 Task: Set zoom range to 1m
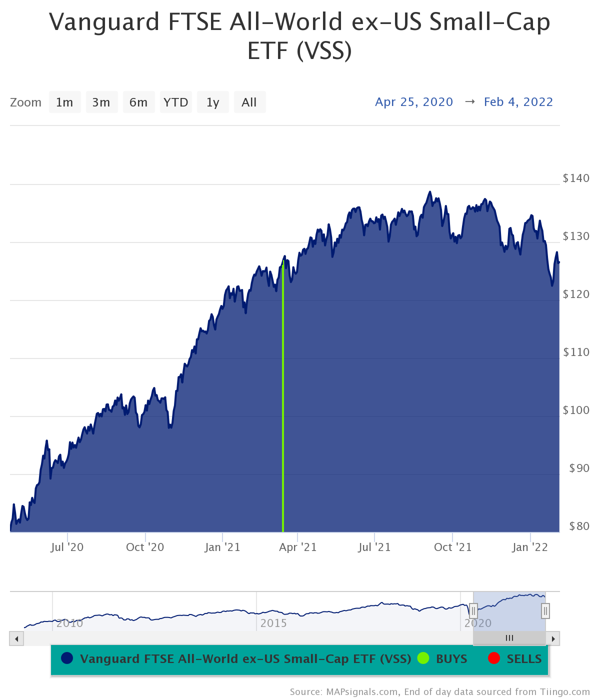[64, 102]
